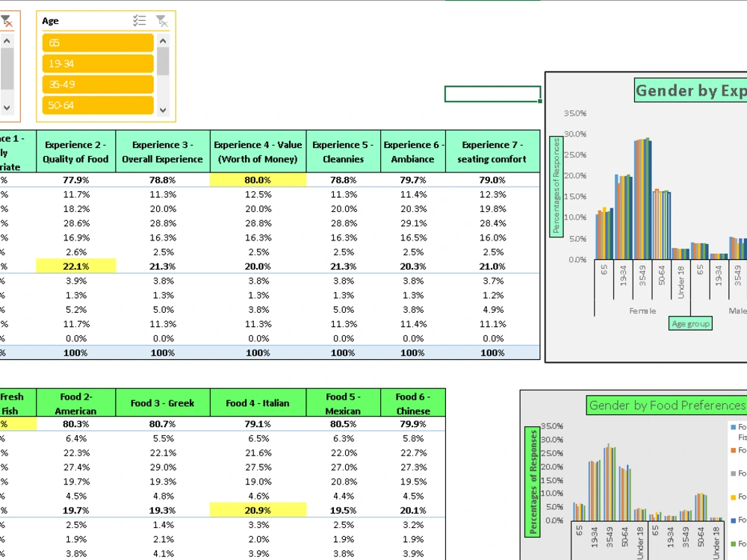The height and width of the screenshot is (560, 747).
Task: Click 12.3% cell under Experience 7
Action: click(492, 194)
